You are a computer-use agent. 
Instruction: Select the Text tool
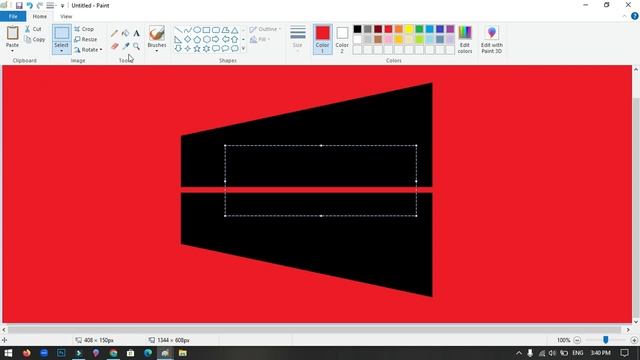tap(136, 33)
